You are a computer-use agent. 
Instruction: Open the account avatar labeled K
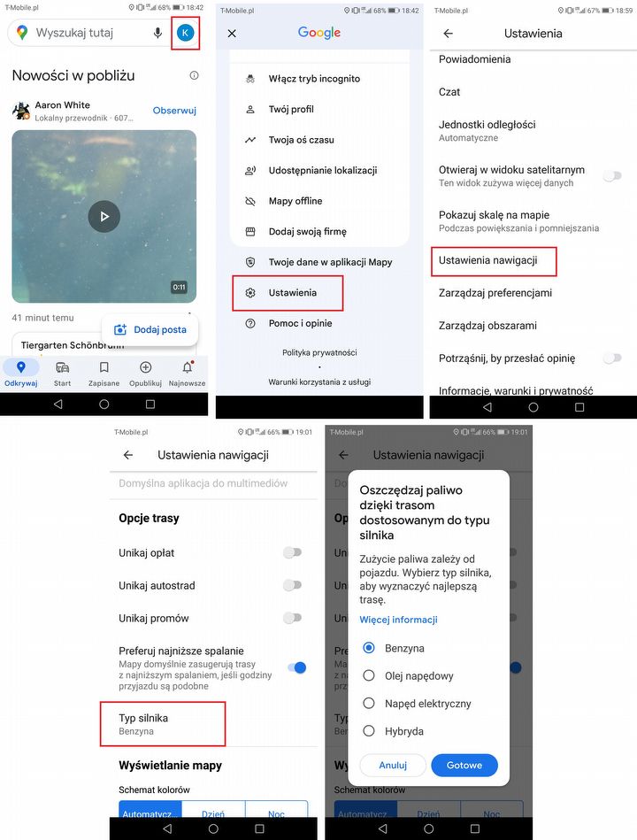point(185,33)
